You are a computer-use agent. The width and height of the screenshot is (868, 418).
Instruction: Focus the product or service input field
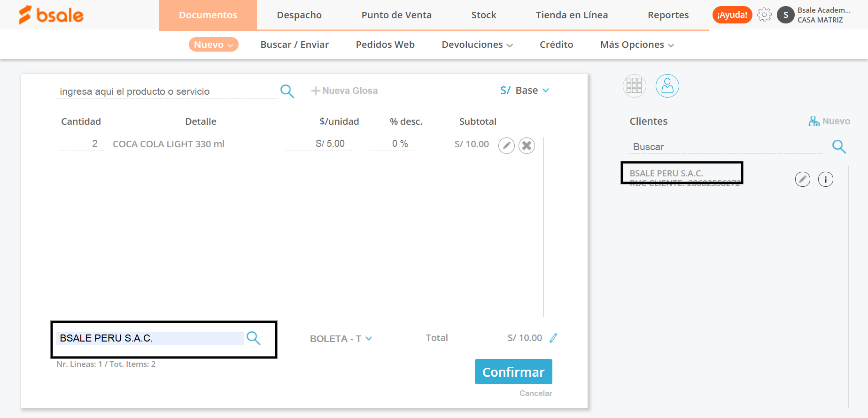point(167,91)
